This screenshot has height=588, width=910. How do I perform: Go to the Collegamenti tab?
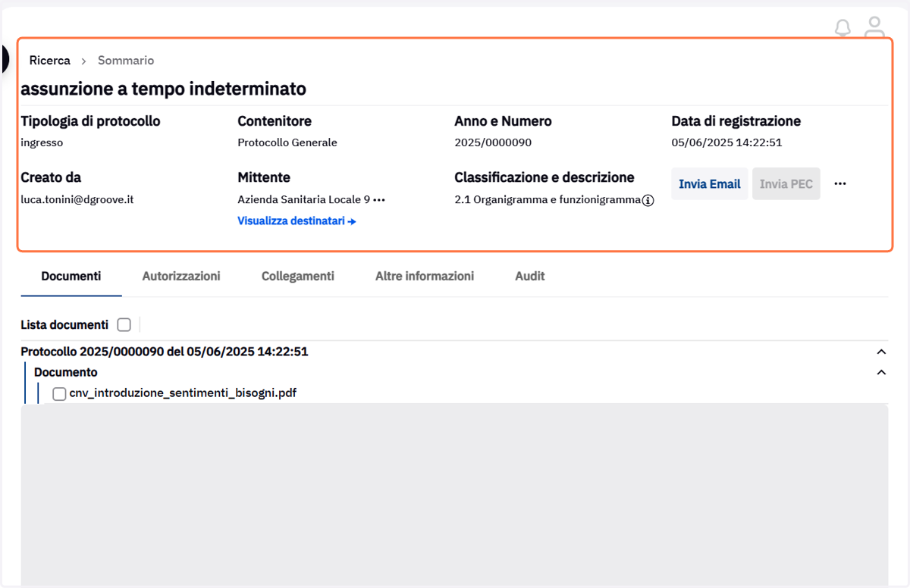tap(298, 277)
